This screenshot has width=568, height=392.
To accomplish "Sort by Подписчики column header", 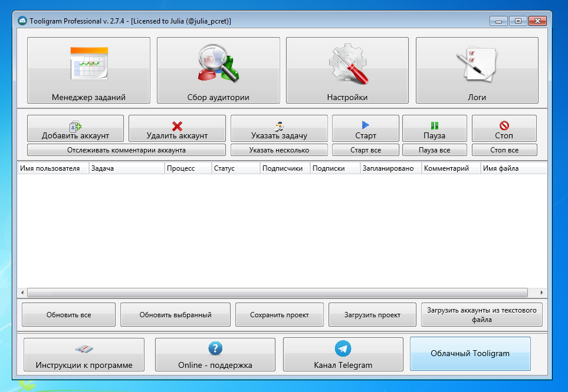I will pyautogui.click(x=285, y=168).
